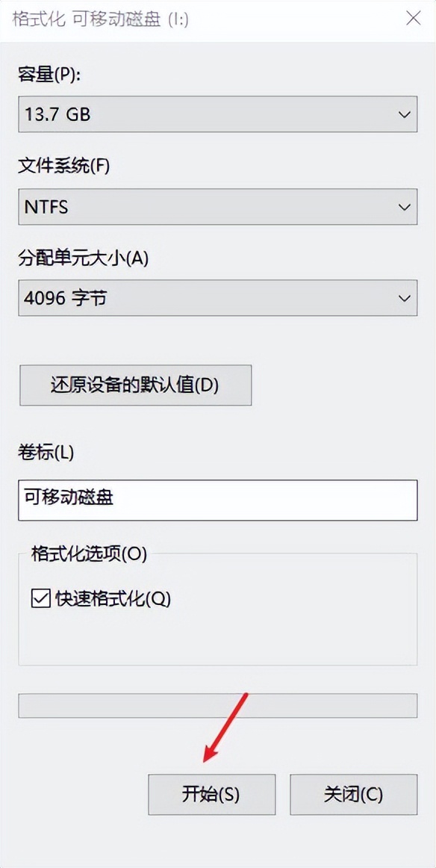Click the capacity dropdown chevron icon
The height and width of the screenshot is (868, 436).
pos(404,114)
